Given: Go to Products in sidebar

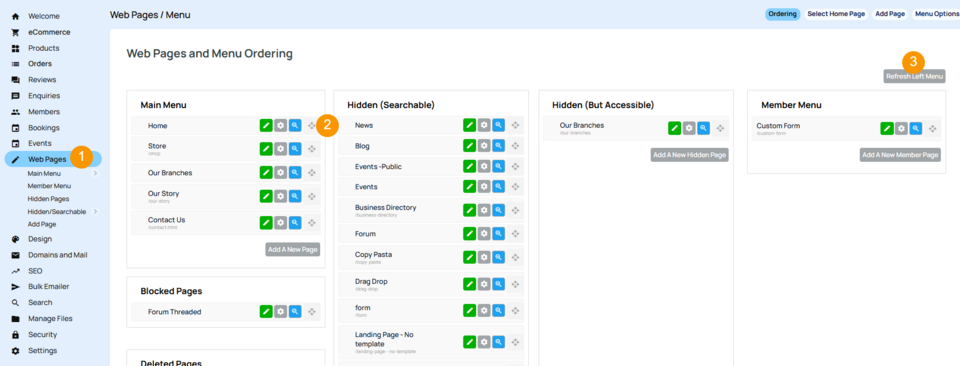Looking at the screenshot, I should click(43, 48).
